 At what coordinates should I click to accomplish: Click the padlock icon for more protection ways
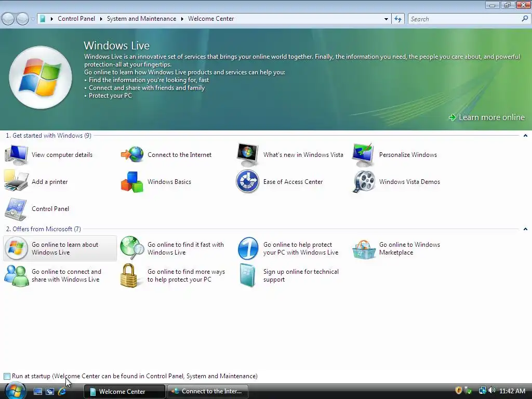(129, 275)
